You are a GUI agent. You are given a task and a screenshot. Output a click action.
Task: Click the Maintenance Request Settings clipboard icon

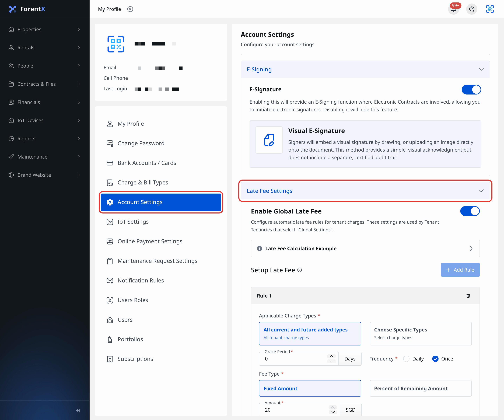pyautogui.click(x=110, y=261)
